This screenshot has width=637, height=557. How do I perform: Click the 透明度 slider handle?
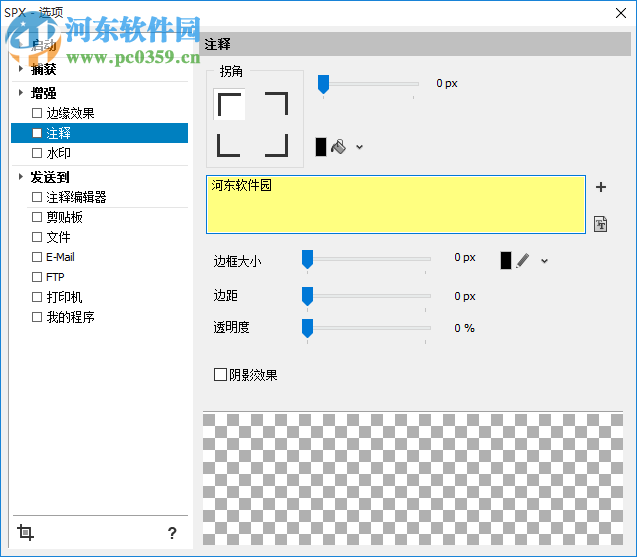(308, 328)
